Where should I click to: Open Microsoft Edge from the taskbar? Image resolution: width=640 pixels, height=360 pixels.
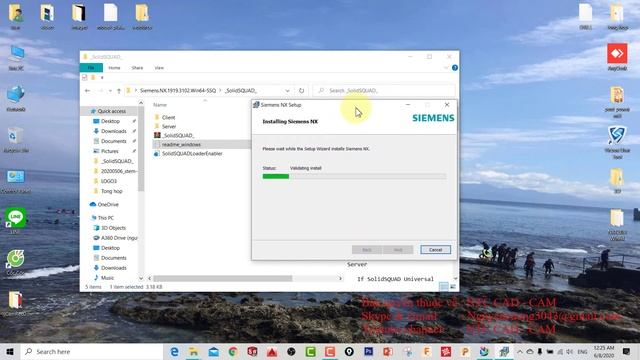click(x=174, y=351)
